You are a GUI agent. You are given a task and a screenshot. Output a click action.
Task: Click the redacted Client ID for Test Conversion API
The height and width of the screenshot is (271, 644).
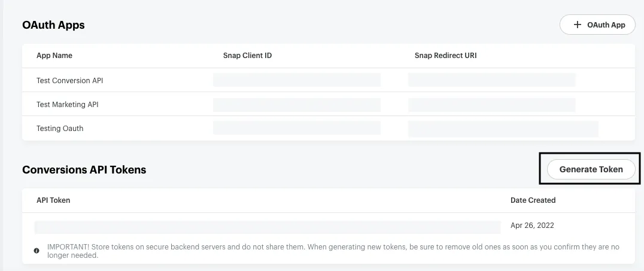click(296, 80)
